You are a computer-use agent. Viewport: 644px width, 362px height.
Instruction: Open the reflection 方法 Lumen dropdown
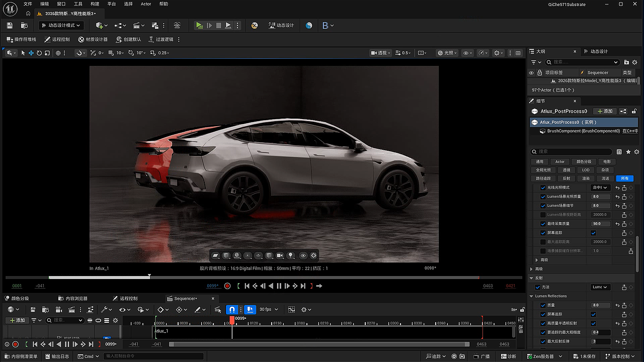[600, 287]
